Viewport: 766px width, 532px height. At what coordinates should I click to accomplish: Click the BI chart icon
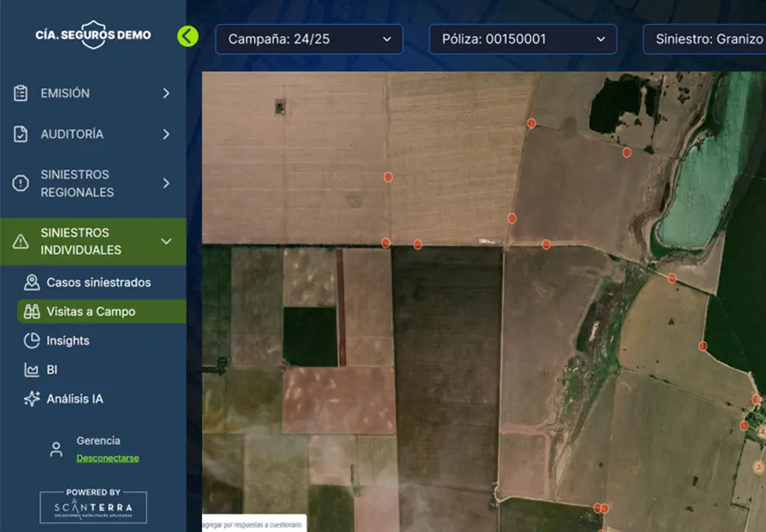click(32, 369)
